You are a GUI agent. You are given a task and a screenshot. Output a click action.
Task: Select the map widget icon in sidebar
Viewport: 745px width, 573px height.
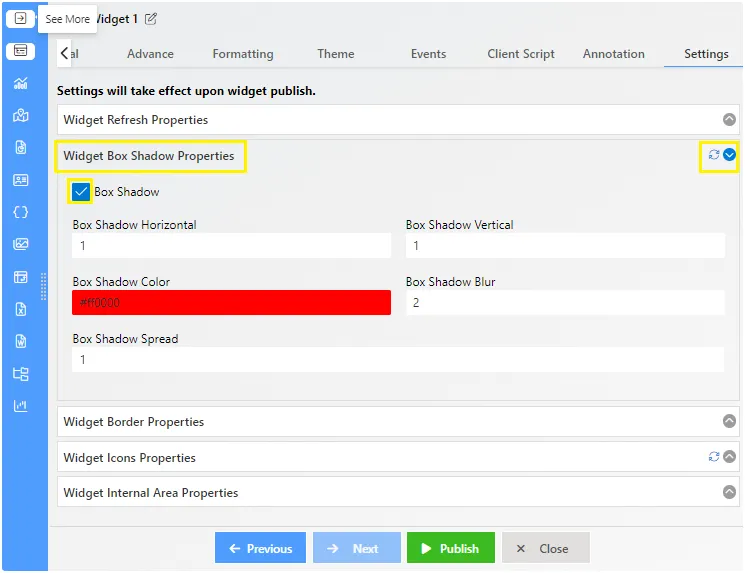coord(20,115)
